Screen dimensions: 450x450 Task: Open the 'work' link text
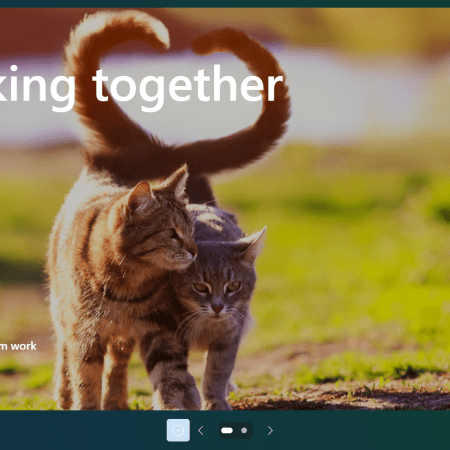coord(23,346)
